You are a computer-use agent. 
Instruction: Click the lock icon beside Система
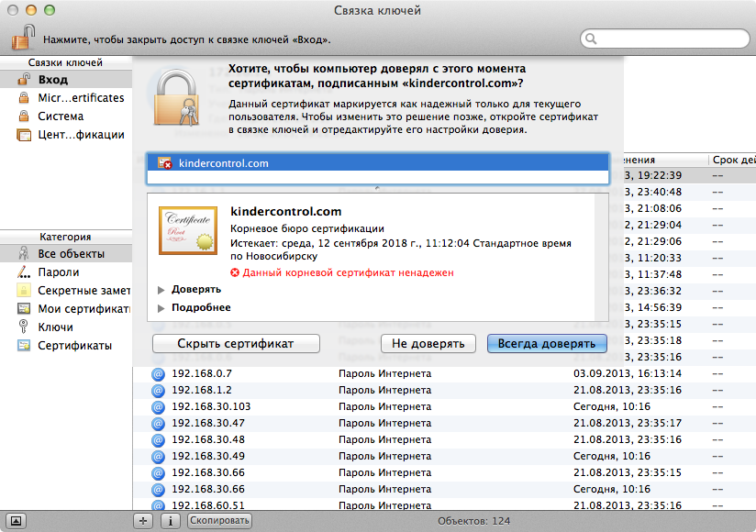[x=24, y=116]
